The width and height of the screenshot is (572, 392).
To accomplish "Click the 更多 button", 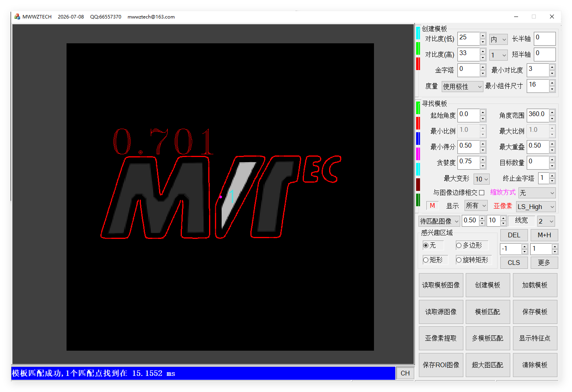I will pyautogui.click(x=544, y=263).
